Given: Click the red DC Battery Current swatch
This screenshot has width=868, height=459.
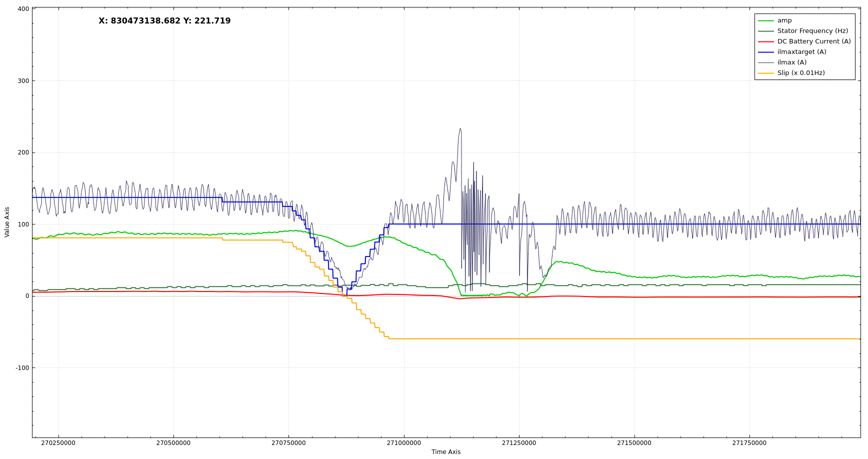Looking at the screenshot, I should [765, 41].
